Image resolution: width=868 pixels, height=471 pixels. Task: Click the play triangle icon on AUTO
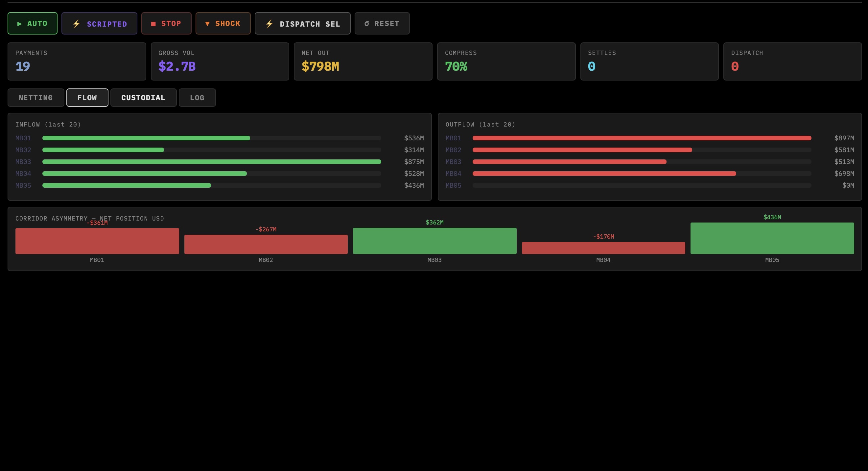pyautogui.click(x=19, y=23)
